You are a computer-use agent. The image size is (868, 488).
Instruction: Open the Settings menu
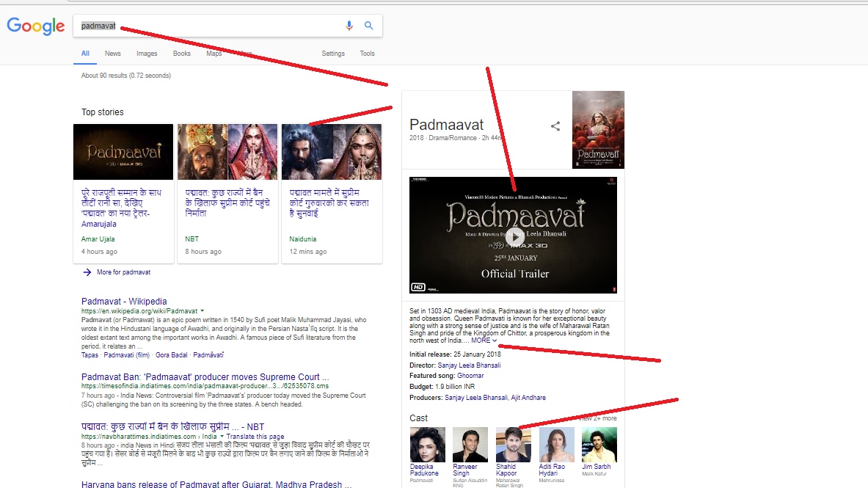pos(333,54)
